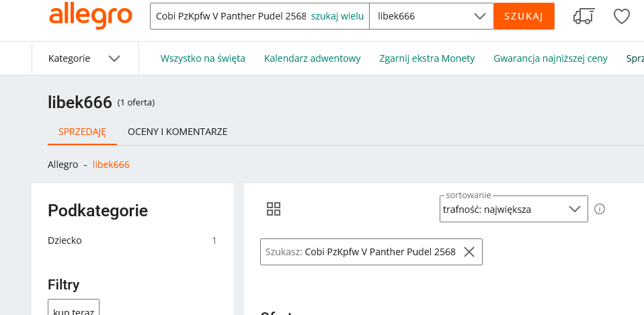Open Gwarancja najniższej ceny link
Screen dimensions: 644x315
point(550,58)
